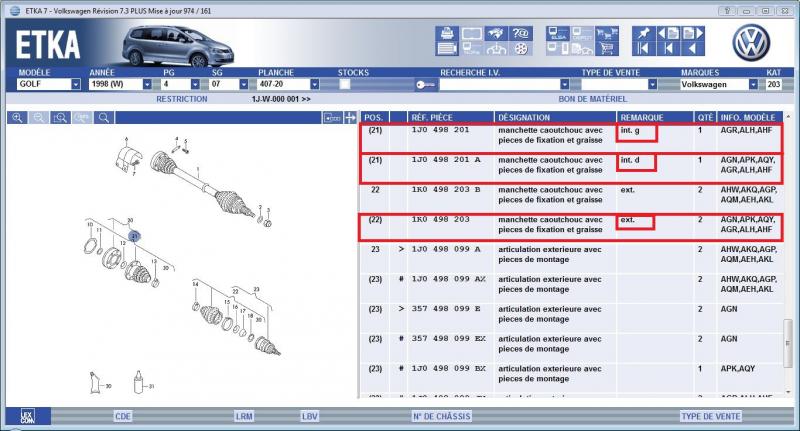Select part number 1J0 498 201 A
The width and height of the screenshot is (800, 431).
click(x=446, y=160)
